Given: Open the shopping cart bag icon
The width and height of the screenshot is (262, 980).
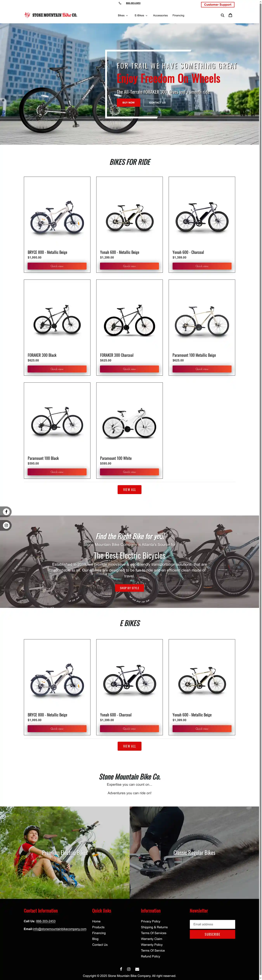Looking at the screenshot, I should tap(230, 15).
